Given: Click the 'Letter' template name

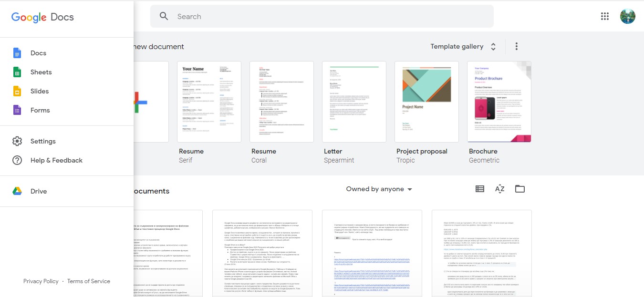Looking at the screenshot, I should tap(333, 151).
